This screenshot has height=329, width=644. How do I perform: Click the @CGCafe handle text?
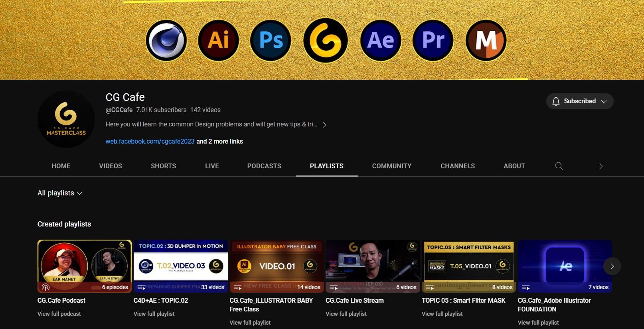click(119, 110)
